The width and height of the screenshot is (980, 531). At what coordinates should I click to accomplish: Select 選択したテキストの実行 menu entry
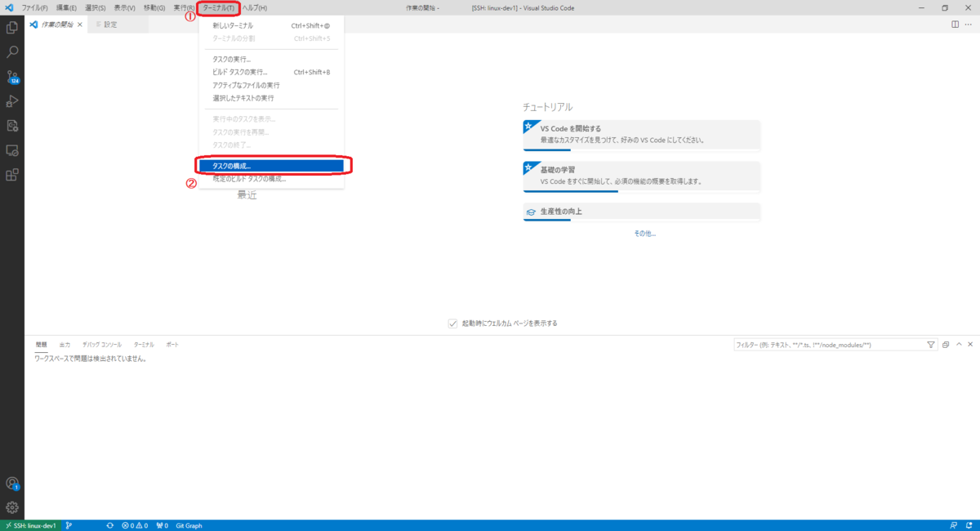(x=271, y=98)
